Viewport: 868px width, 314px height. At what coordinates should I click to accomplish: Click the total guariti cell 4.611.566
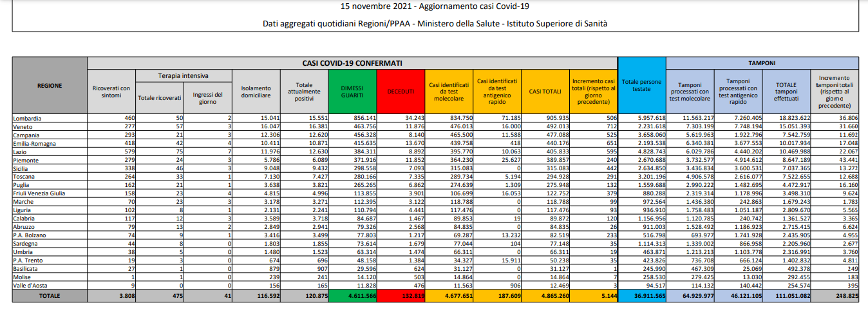[x=352, y=295]
